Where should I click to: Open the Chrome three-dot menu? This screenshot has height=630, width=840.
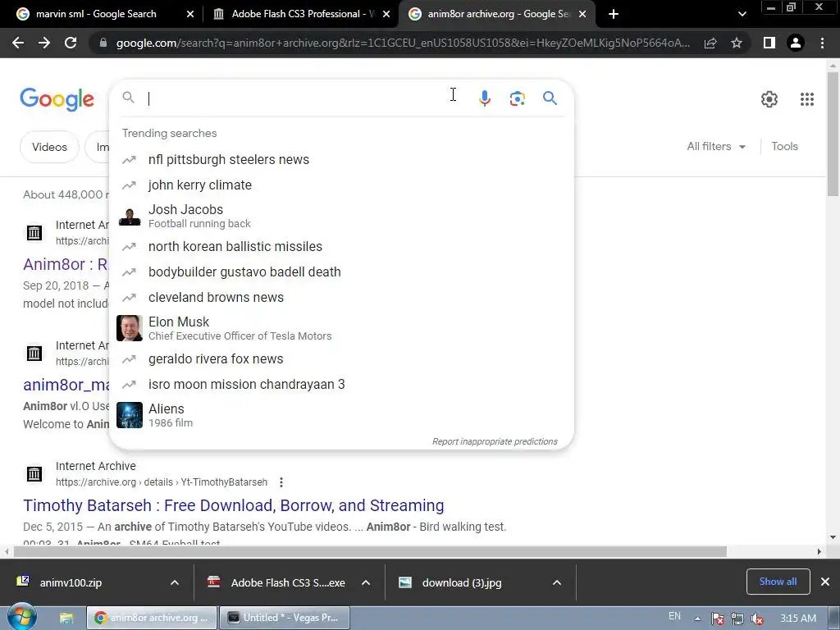822,43
